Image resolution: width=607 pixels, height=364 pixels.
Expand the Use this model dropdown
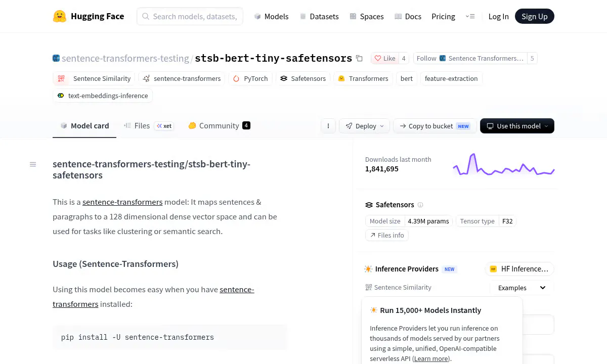[x=517, y=126]
